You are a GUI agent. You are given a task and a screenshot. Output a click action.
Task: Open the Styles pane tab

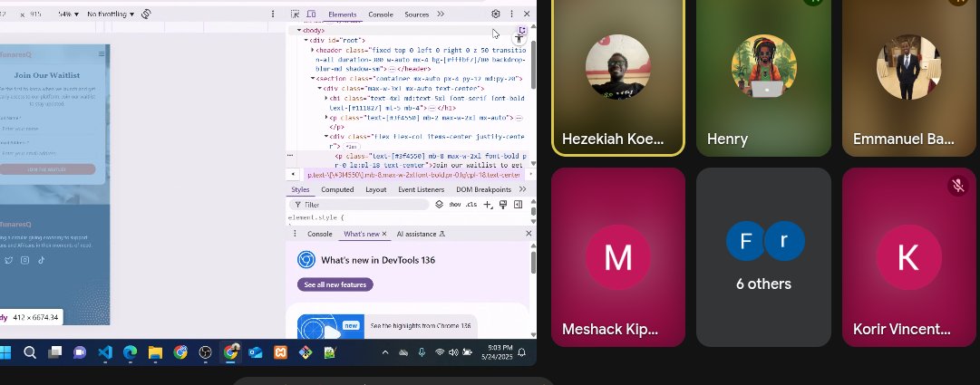(x=300, y=190)
